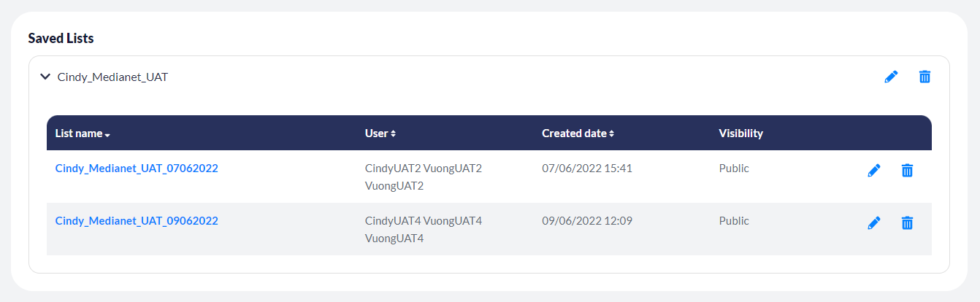Click the Cindy_Medianet_UAT group title text
The width and height of the screenshot is (980, 302).
pyautogui.click(x=112, y=77)
